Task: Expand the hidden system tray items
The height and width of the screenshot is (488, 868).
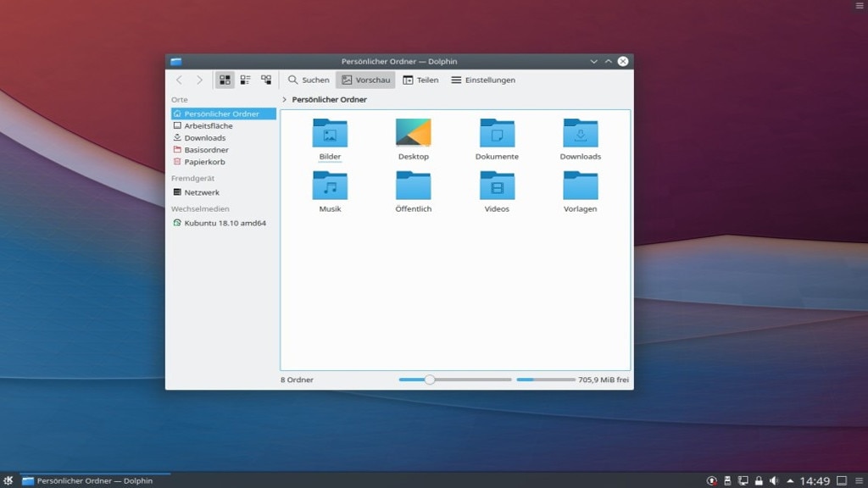Action: [790, 480]
